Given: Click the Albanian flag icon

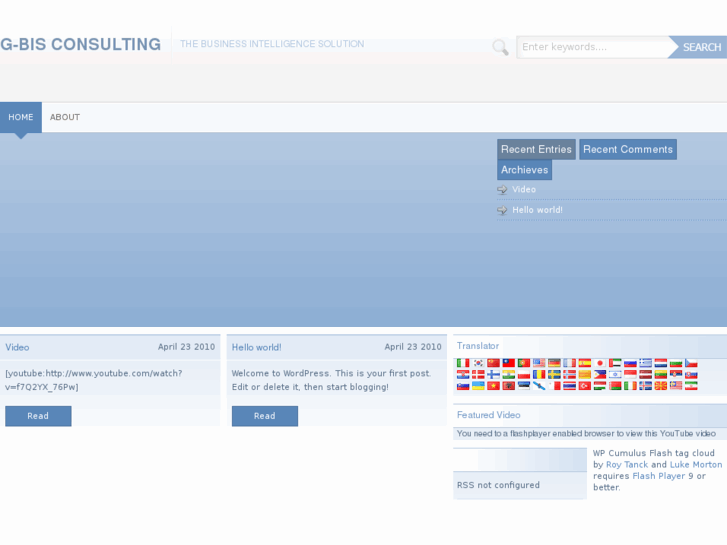Looking at the screenshot, I should click(x=509, y=385).
